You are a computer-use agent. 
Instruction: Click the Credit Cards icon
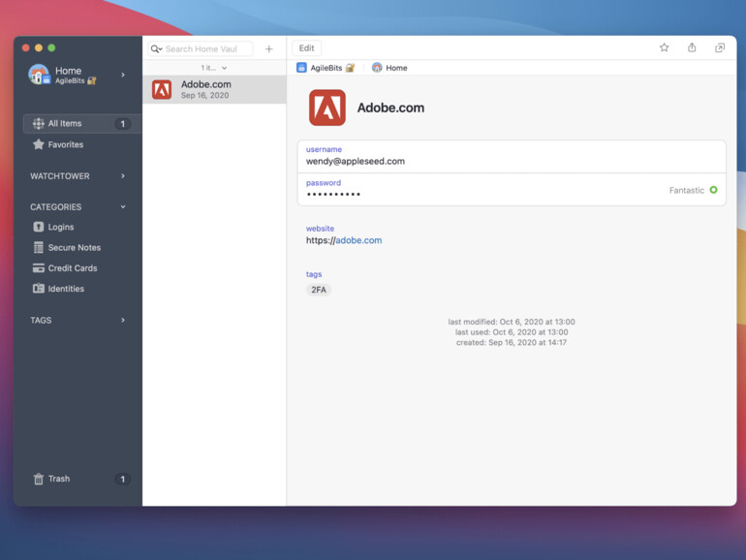39,267
